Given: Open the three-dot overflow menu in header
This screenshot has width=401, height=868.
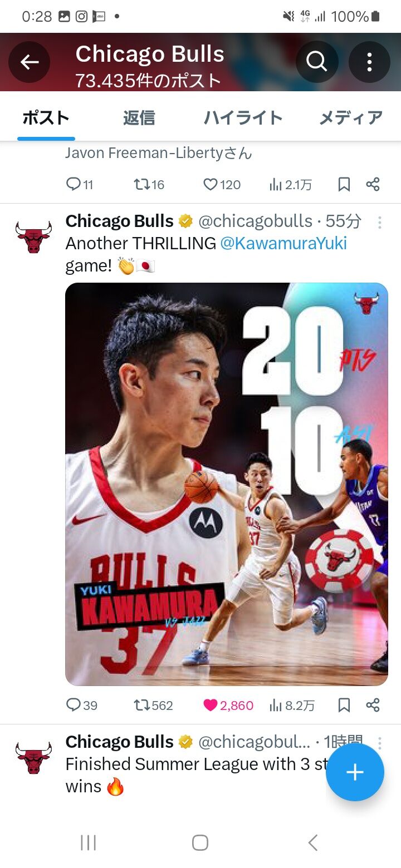Looking at the screenshot, I should (369, 62).
